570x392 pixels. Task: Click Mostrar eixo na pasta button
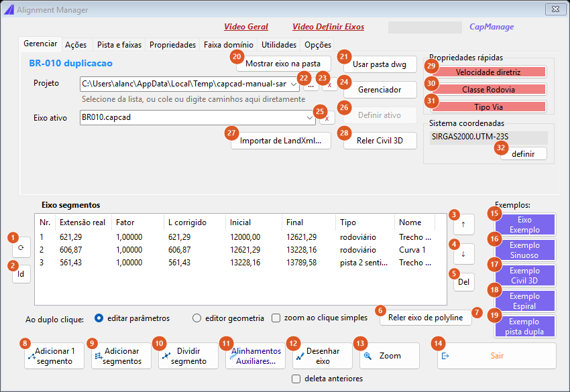click(x=283, y=64)
